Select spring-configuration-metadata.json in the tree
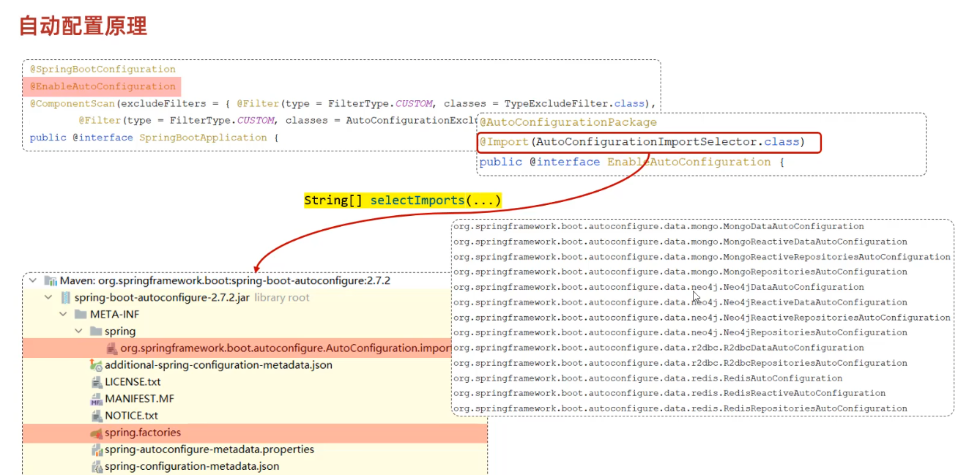The width and height of the screenshot is (980, 475). click(x=191, y=466)
